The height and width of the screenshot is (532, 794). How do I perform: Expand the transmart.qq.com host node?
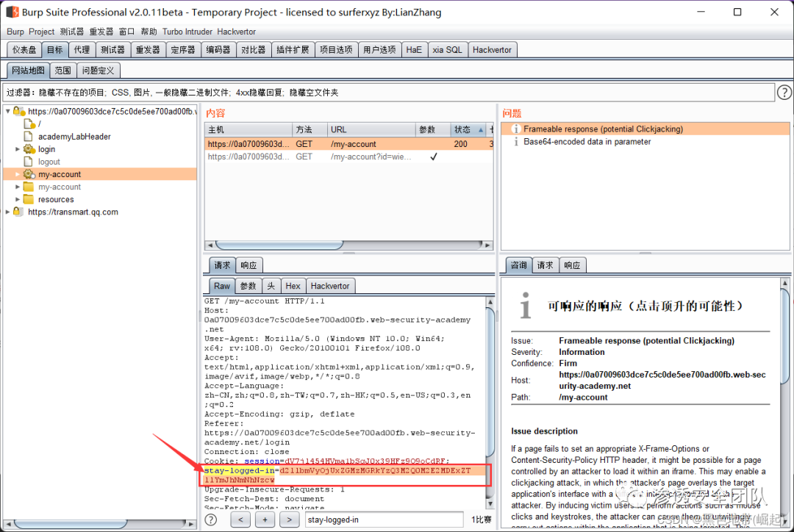[7, 212]
